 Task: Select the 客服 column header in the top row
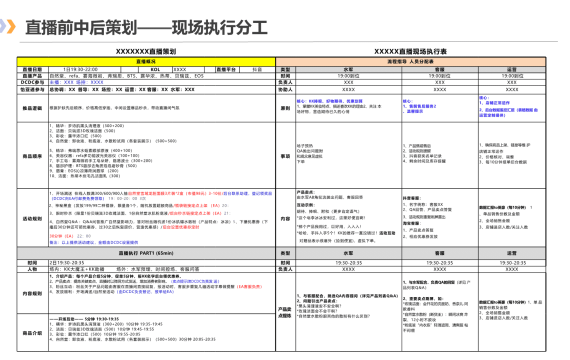click(x=440, y=69)
